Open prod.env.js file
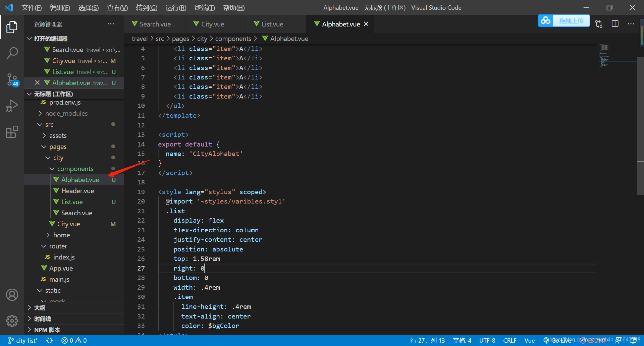Viewport: 644px width, 346px height. pyautogui.click(x=74, y=103)
